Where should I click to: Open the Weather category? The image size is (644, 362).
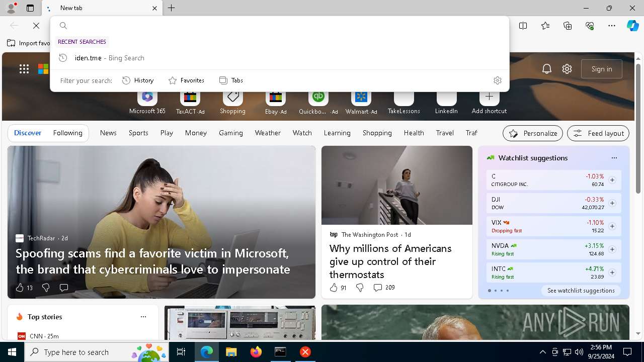click(268, 133)
